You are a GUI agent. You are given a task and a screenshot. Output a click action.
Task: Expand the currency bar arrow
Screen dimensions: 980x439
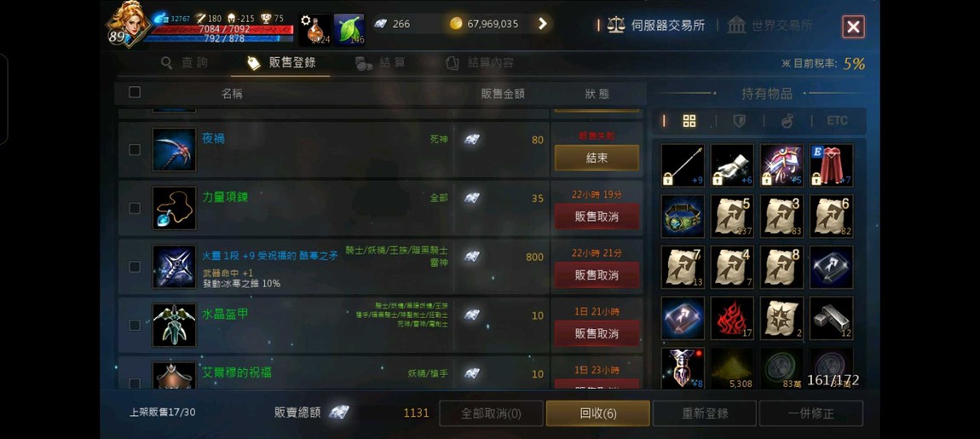(543, 24)
